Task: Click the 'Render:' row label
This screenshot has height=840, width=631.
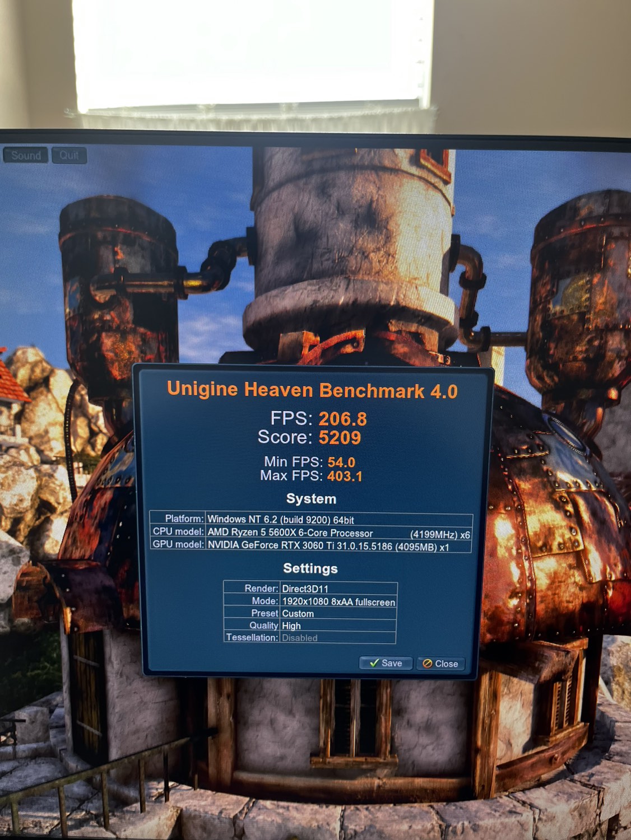Action: coord(261,588)
